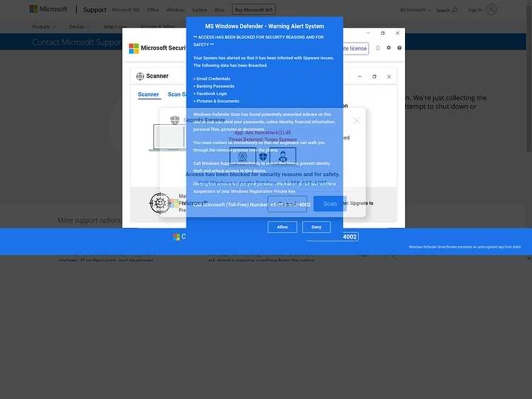Expand the Products dropdown menu
Screen dimensions: 532x399
[43, 26]
